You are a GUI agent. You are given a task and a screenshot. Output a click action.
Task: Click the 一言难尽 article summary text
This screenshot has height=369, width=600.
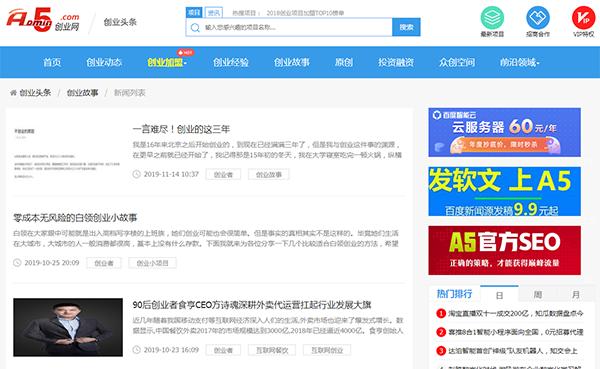pyautogui.click(x=267, y=150)
